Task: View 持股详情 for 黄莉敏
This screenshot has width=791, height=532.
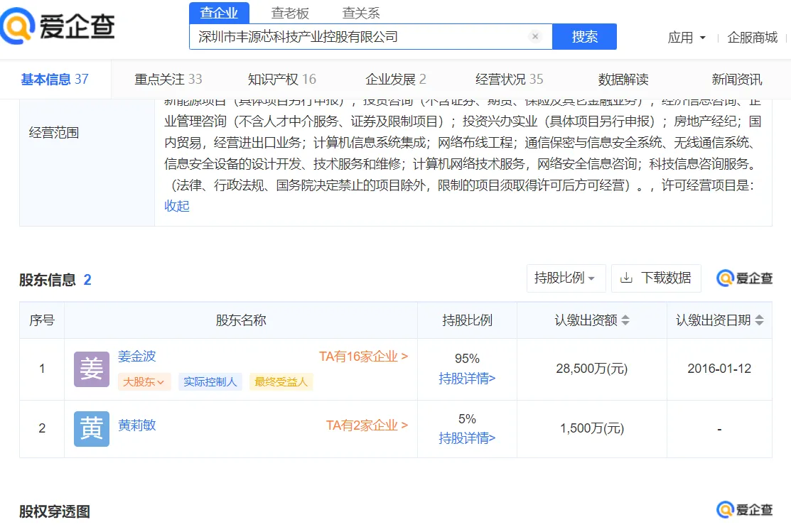Action: pyautogui.click(x=467, y=438)
